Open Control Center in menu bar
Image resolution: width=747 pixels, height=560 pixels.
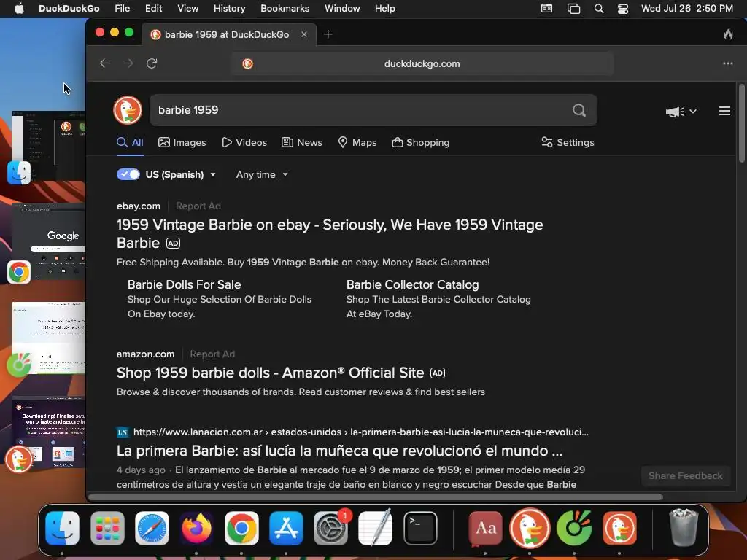tap(623, 9)
